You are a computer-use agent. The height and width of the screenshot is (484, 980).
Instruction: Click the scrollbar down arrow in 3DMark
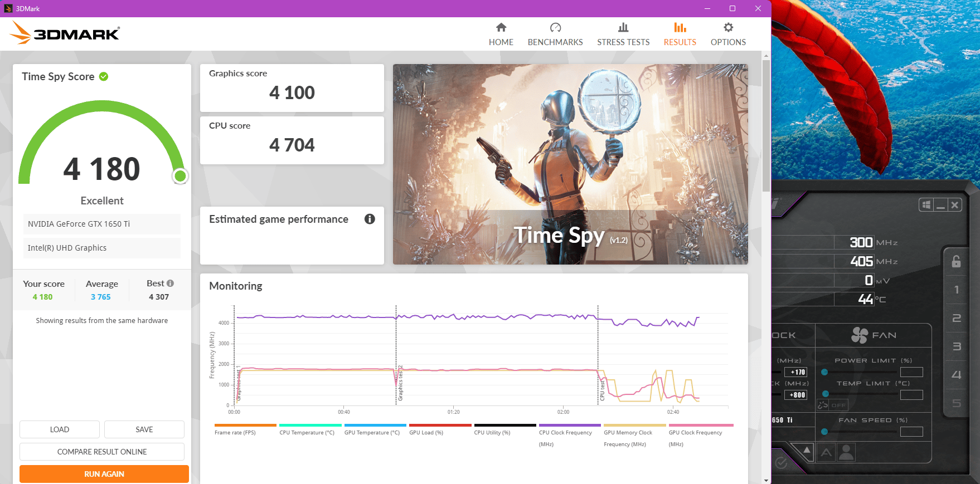coord(766,480)
